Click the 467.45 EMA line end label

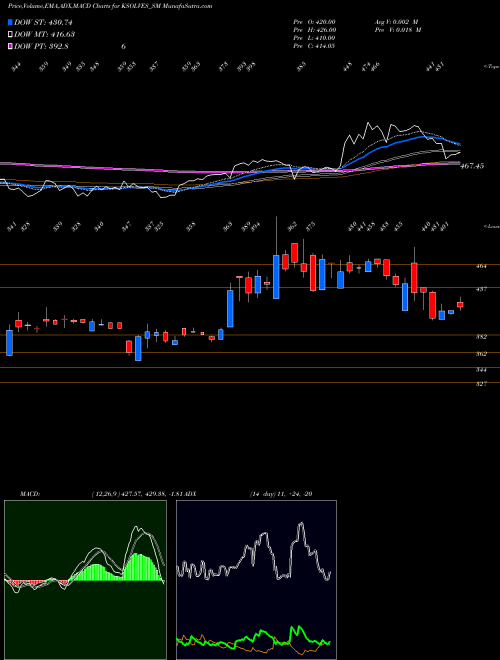coord(472,166)
